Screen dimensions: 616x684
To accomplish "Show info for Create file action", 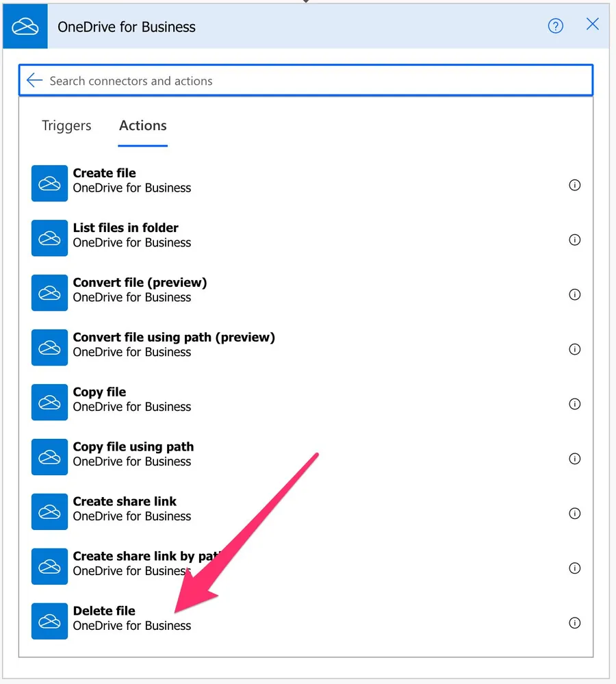I will 575,185.
